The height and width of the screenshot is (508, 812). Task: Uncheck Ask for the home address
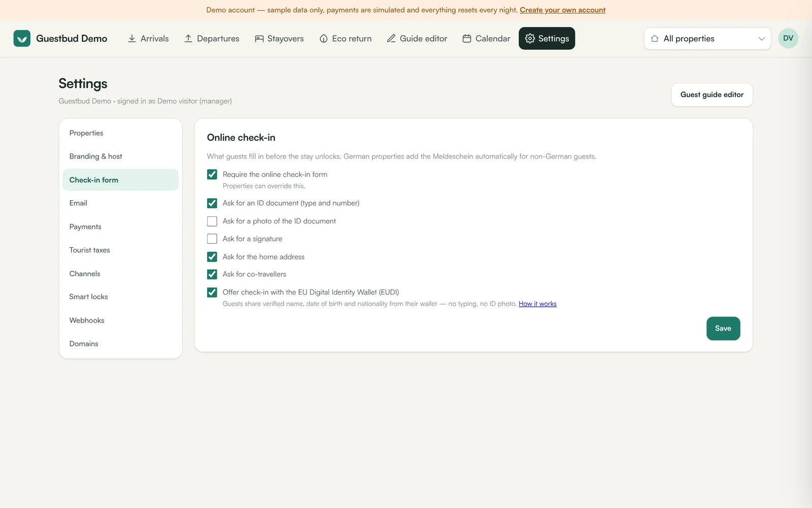(212, 257)
